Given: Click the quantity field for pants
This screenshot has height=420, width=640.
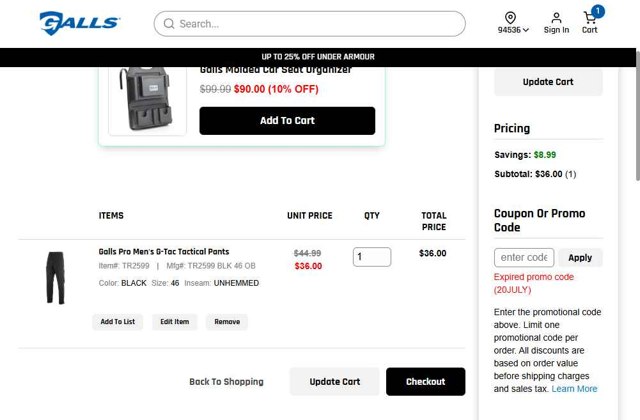Looking at the screenshot, I should [x=372, y=257].
